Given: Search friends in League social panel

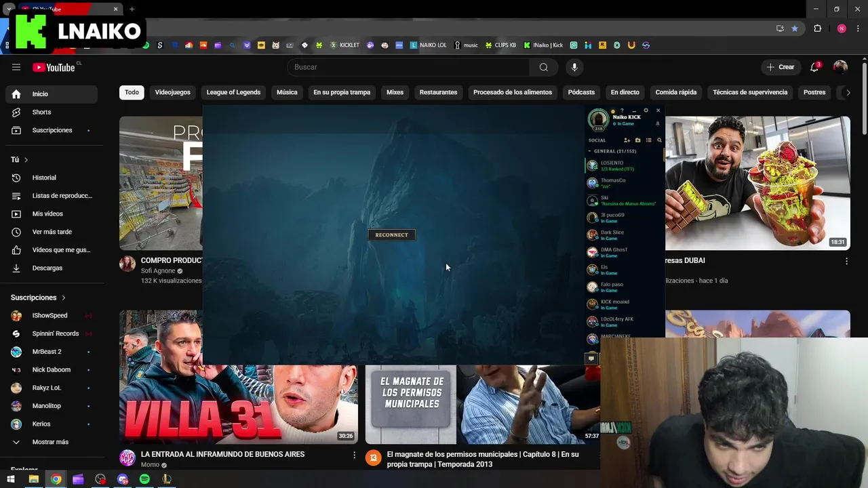Looking at the screenshot, I should click(x=659, y=140).
